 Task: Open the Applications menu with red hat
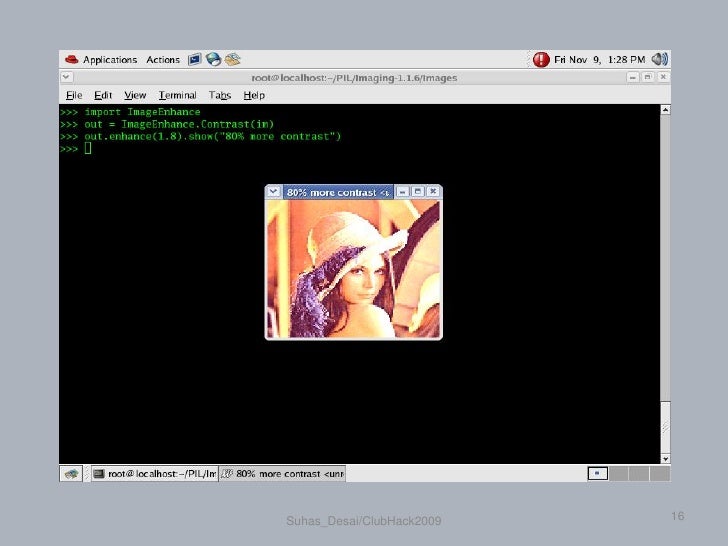point(101,59)
